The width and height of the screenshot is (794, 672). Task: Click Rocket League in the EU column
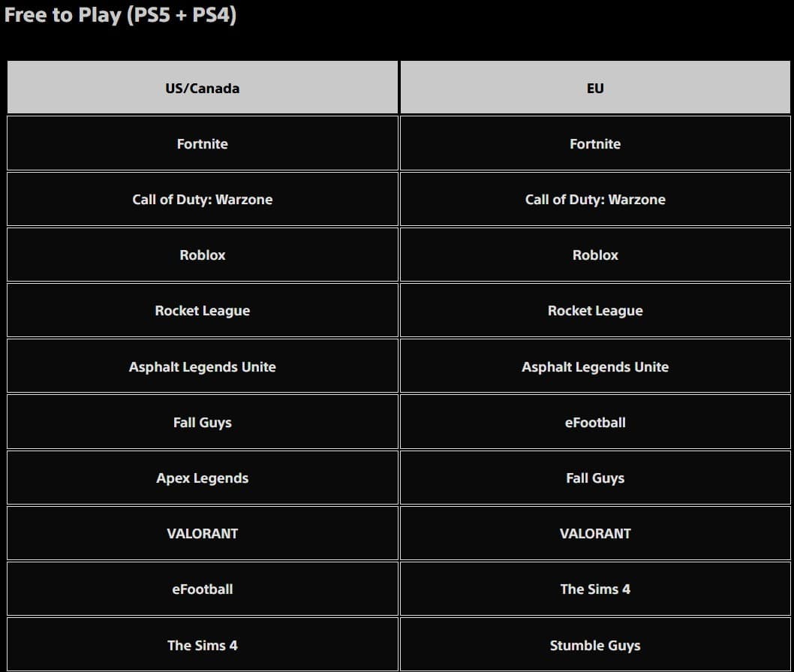(595, 310)
